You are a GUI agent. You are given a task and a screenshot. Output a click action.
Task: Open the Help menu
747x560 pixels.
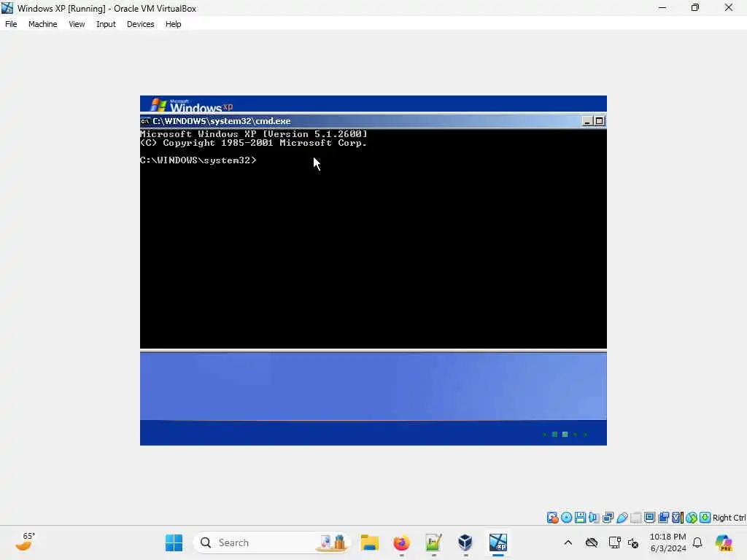pos(174,24)
